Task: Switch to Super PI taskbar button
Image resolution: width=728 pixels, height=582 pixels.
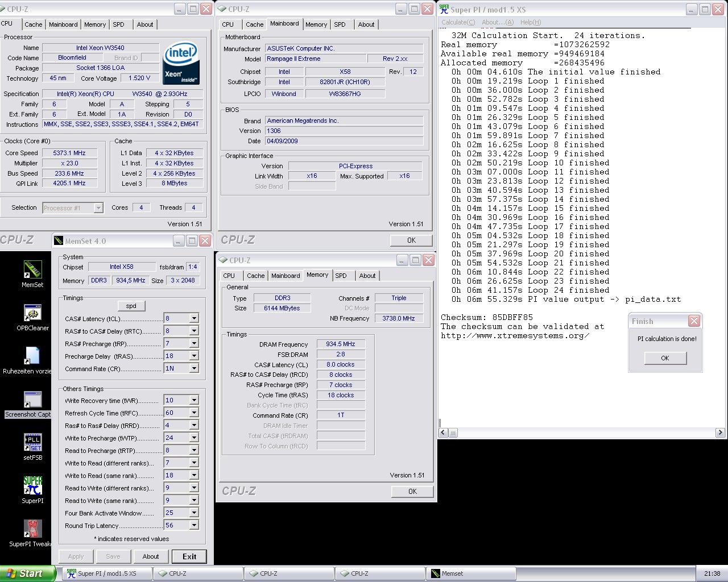Action: click(106, 573)
